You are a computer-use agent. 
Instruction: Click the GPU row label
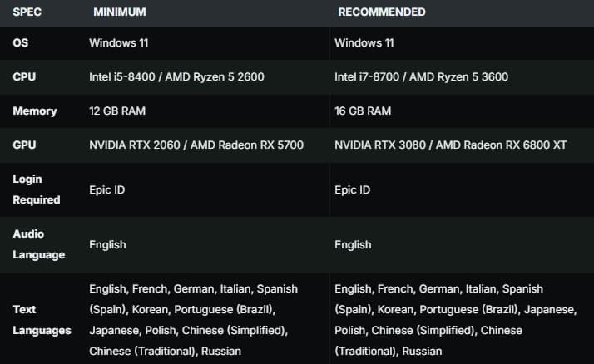(24, 145)
